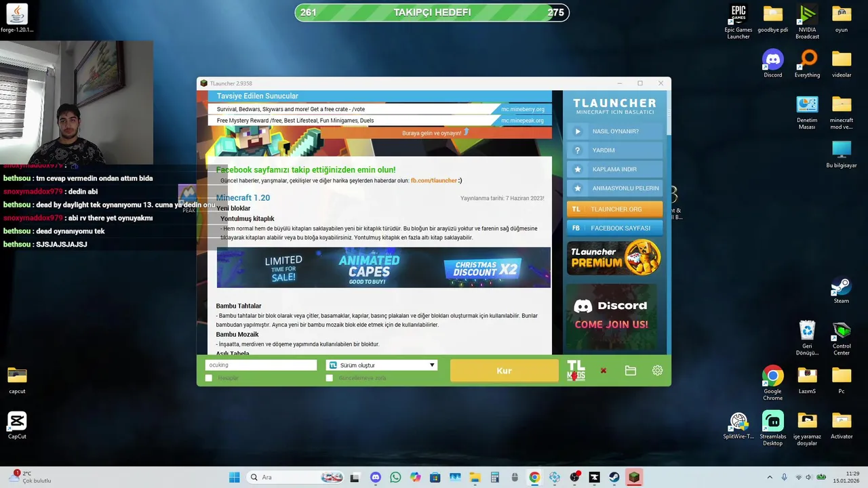Screen dimensions: 868x488
Task: Open Activator desktop folder
Action: tap(842, 426)
